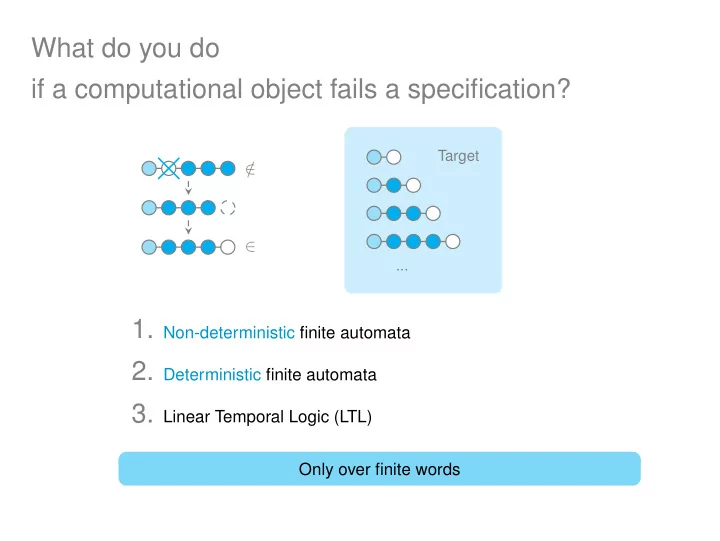The width and height of the screenshot is (720, 541).
Task: Click the white end node of the five-node target chain
Action: click(x=453, y=241)
